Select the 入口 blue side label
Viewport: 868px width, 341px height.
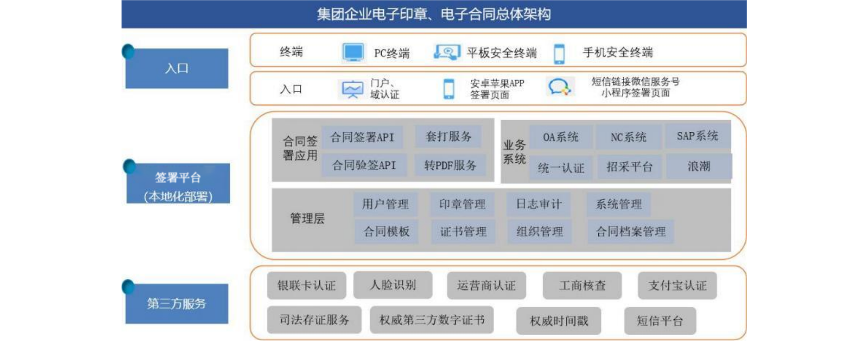click(177, 69)
